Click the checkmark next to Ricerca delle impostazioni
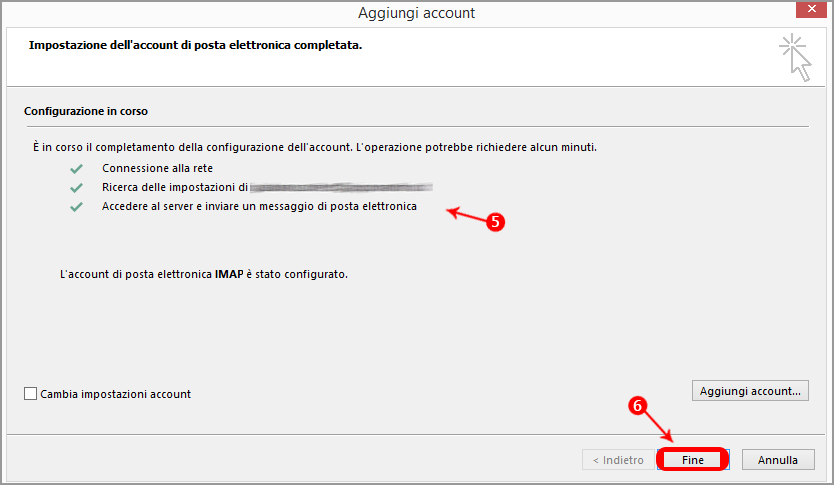This screenshot has height=485, width=834. click(76, 188)
